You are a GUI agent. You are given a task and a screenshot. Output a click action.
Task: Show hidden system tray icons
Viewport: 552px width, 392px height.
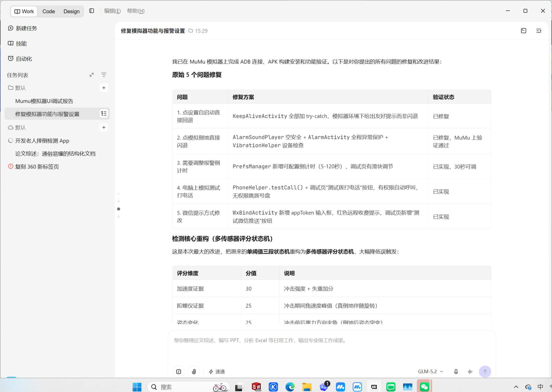point(516,387)
